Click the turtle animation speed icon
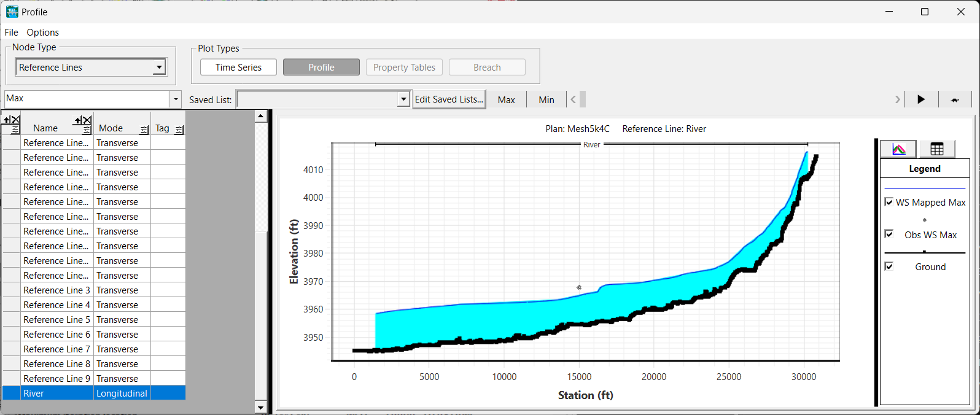 pyautogui.click(x=955, y=99)
